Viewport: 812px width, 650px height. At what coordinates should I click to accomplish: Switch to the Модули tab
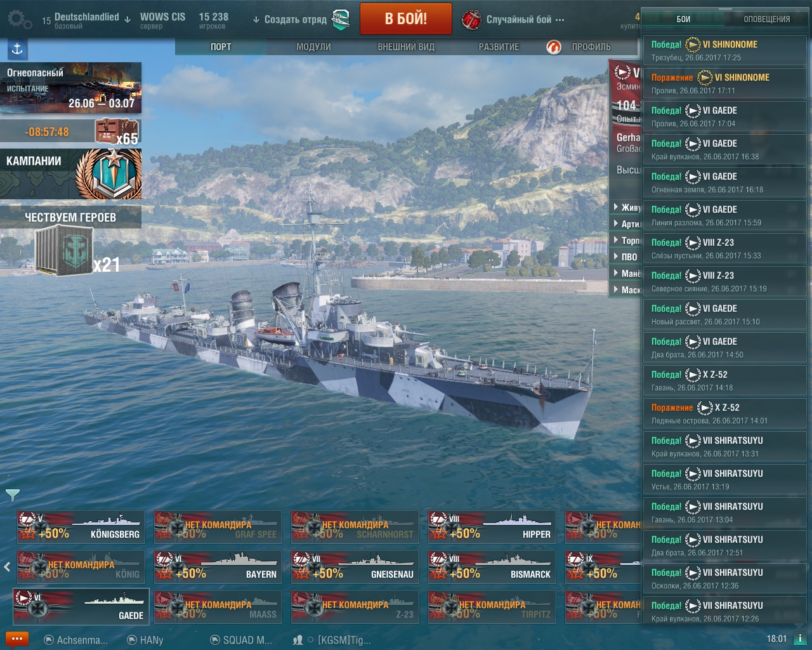pos(313,47)
